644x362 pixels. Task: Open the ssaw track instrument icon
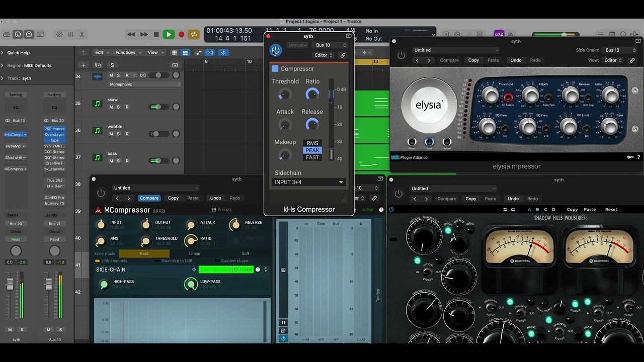[97, 104]
